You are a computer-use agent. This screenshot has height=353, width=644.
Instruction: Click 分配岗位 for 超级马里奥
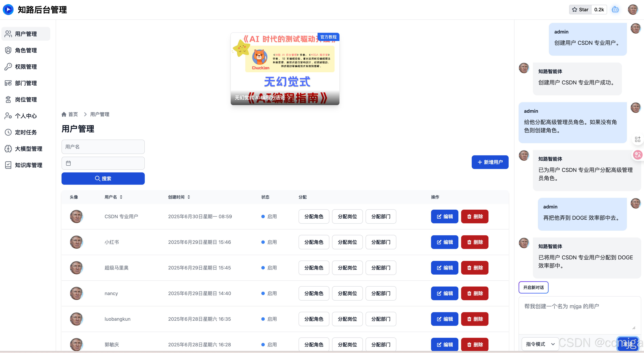click(x=347, y=268)
